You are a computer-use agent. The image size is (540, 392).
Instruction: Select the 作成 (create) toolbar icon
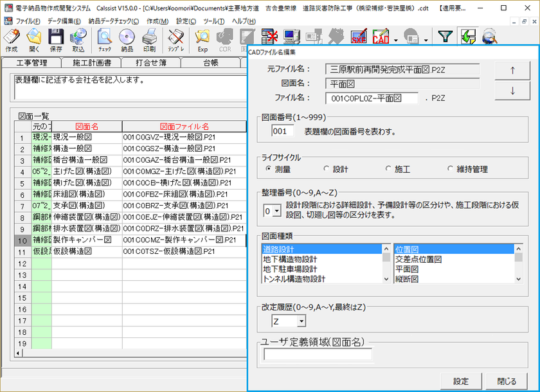(10, 39)
